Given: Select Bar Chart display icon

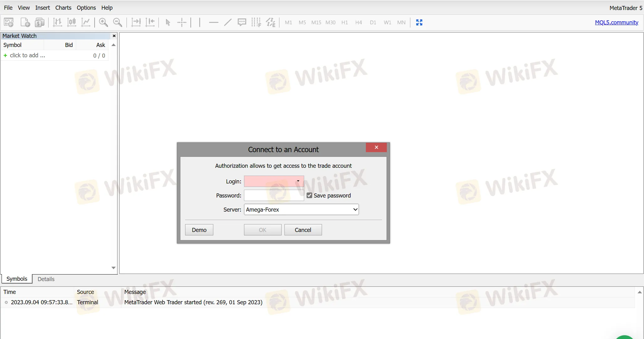Looking at the screenshot, I should coord(58,22).
